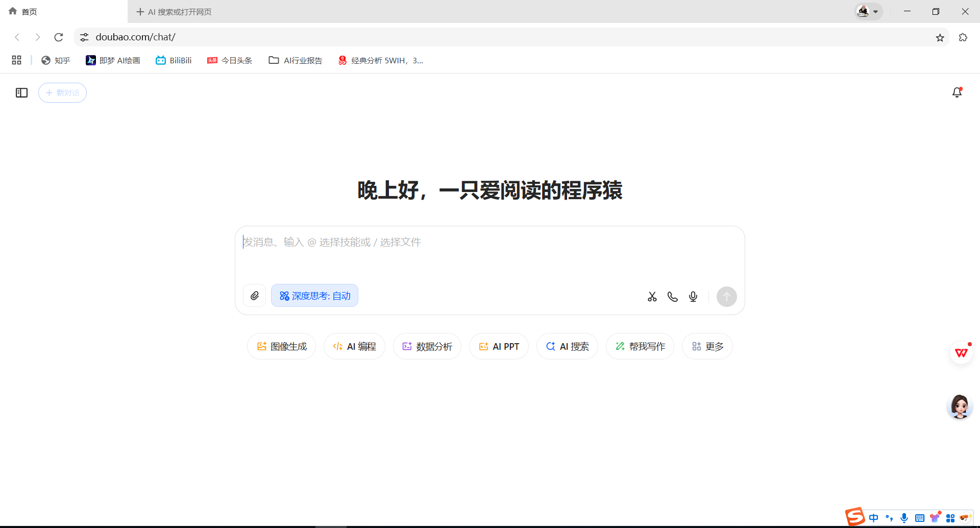Select the 帮我写作 skill
Screen dimensions: 980x528
coord(640,346)
